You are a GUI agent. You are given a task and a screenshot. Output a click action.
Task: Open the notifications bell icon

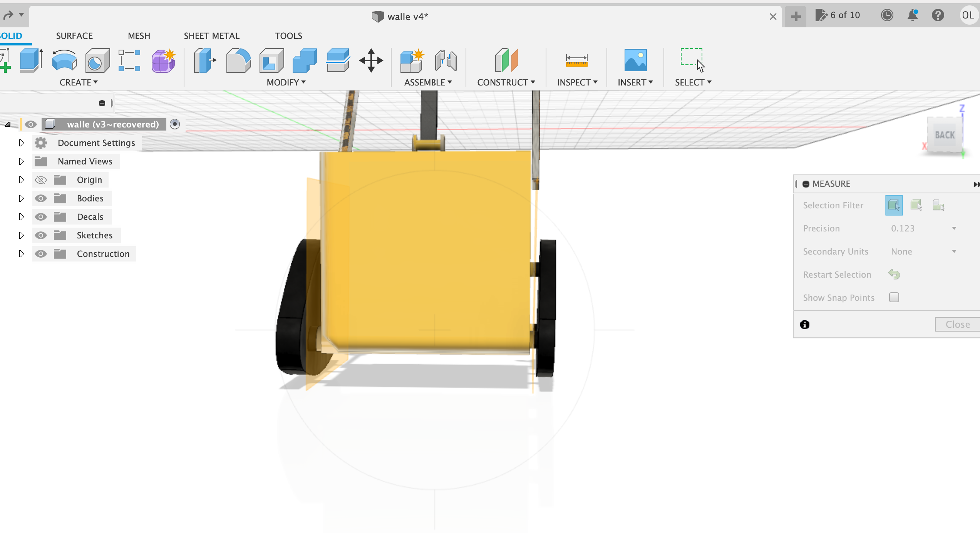click(912, 15)
